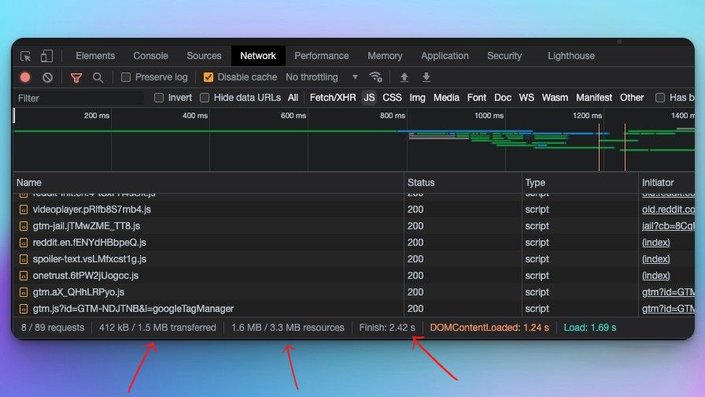The width and height of the screenshot is (705, 397).
Task: Switch to the Elements tab
Action: [x=95, y=56]
